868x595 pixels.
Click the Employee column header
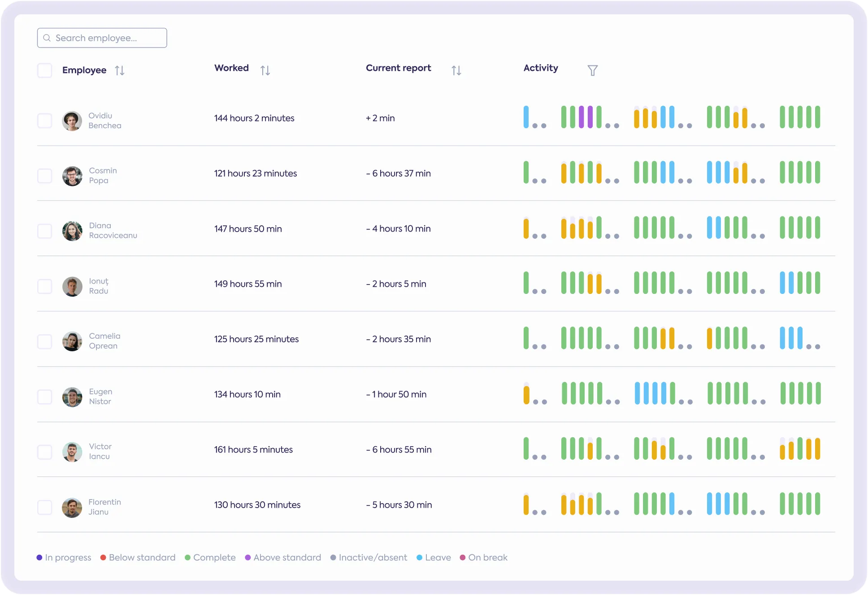point(84,70)
